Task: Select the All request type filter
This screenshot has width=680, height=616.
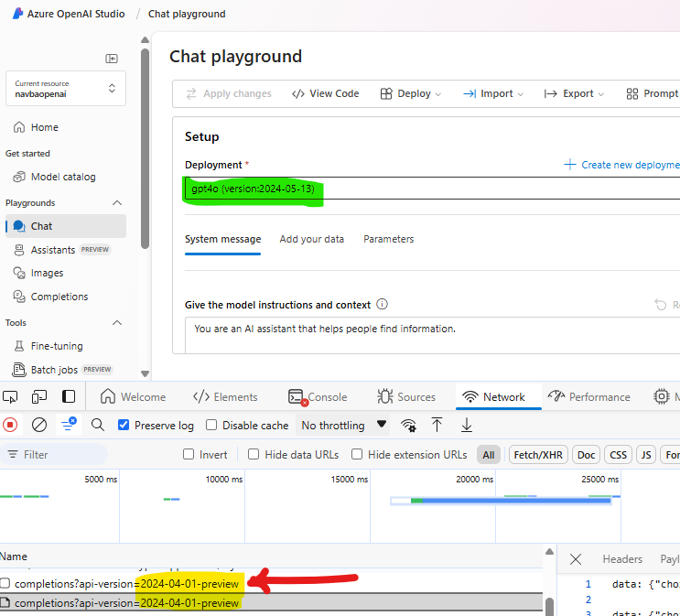Action: 489,455
